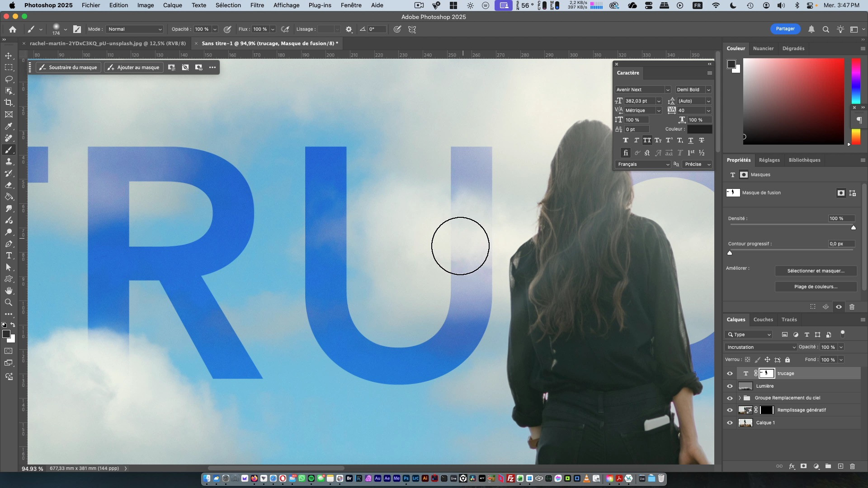
Task: Open the Filtre menu
Action: pos(257,5)
